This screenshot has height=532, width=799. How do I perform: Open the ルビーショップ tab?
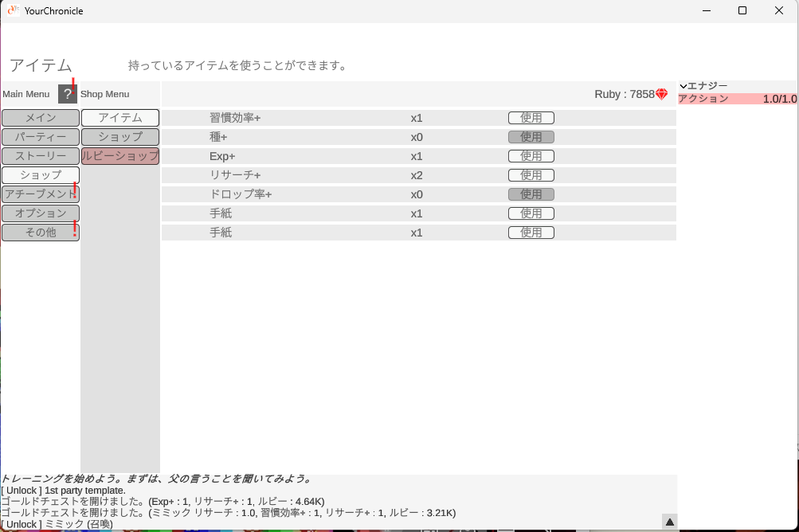point(120,156)
